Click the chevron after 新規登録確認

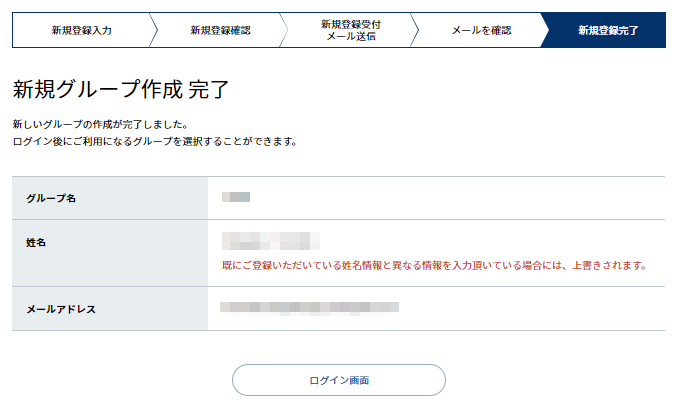click(284, 30)
